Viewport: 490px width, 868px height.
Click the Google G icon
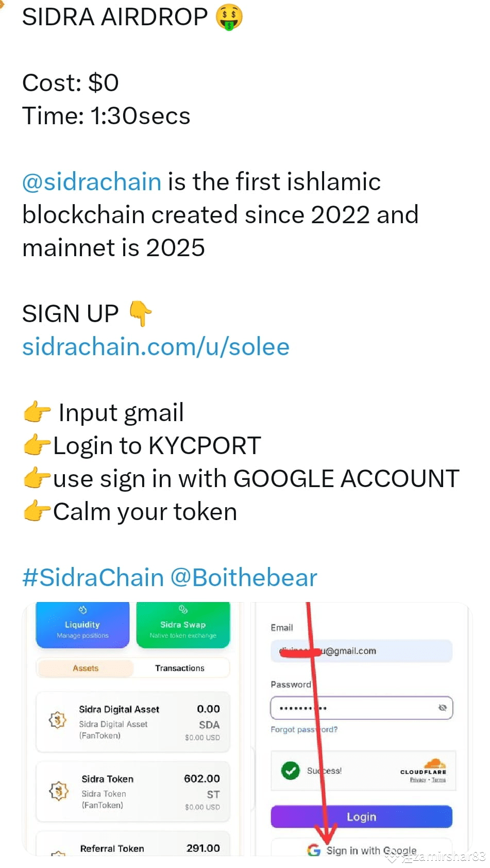313,850
